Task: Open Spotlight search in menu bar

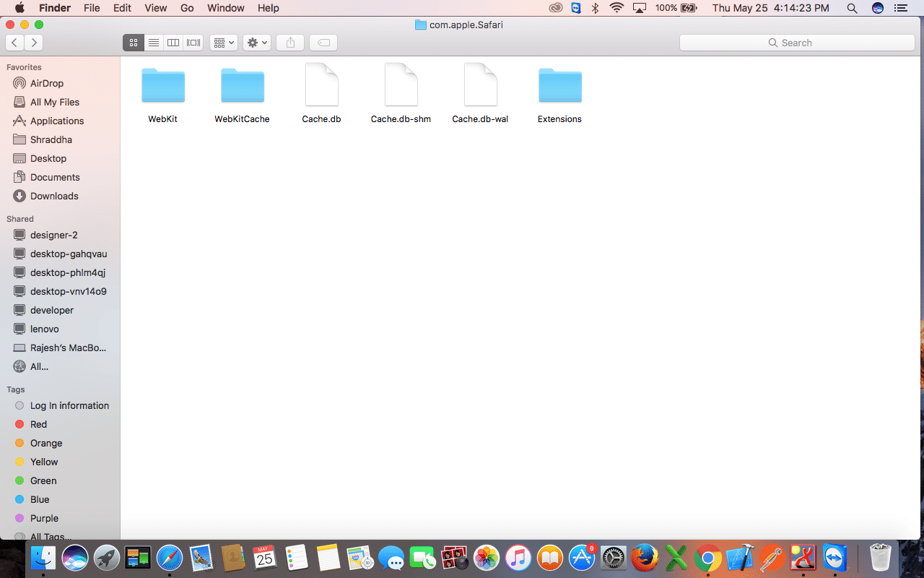Action: pyautogui.click(x=852, y=8)
